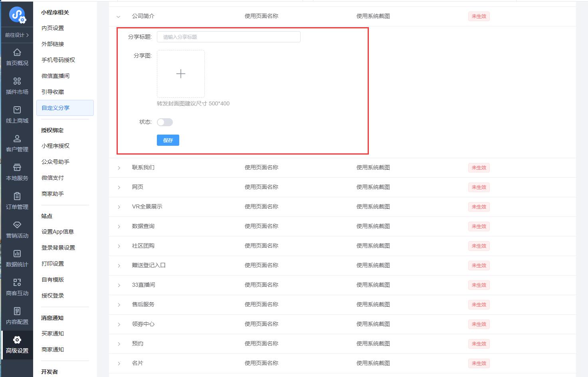
Task: Open 数据统计 chart icon
Action: click(17, 254)
